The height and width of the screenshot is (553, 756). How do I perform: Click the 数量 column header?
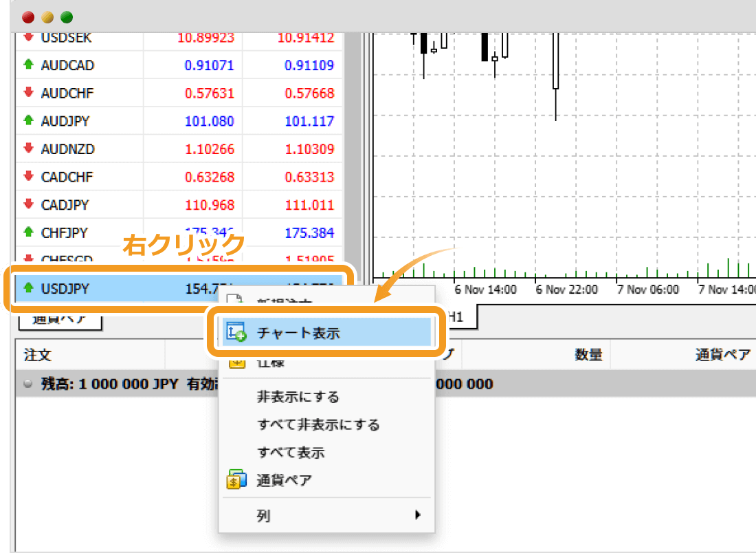[x=589, y=355]
